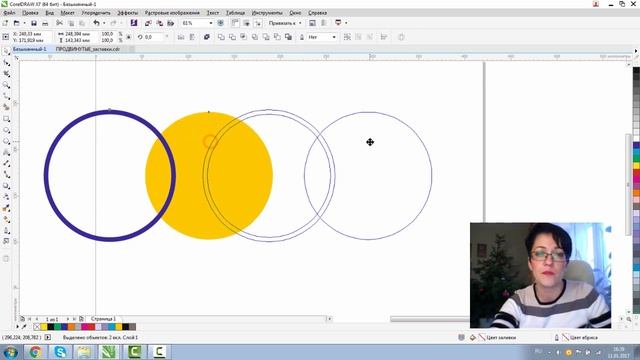The image size is (640, 360).
Task: Expand application launcher dropdown arrow
Action: [x=346, y=23]
